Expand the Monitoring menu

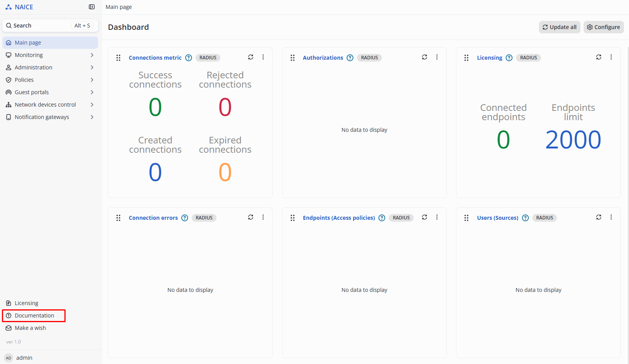click(50, 55)
